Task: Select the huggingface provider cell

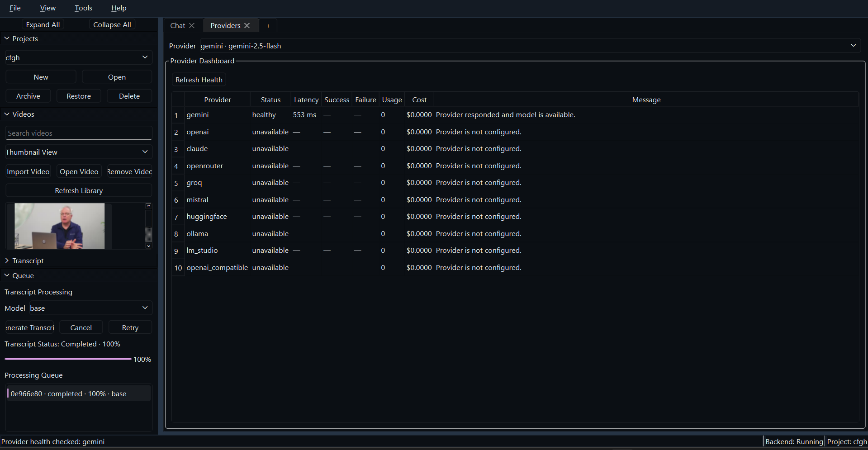Action: point(218,217)
